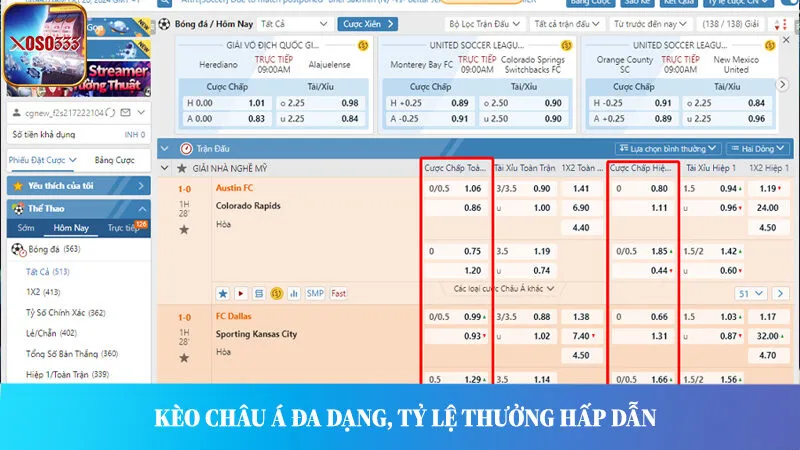The image size is (800, 450).
Task: Close the featured matches carousel
Action: point(786,40)
